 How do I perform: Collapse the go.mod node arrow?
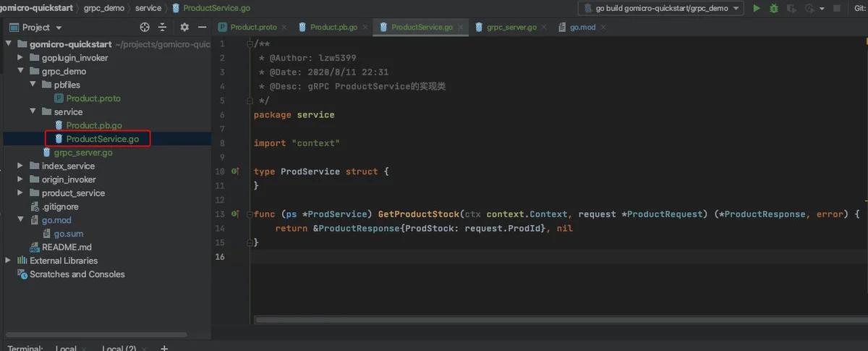(x=20, y=220)
